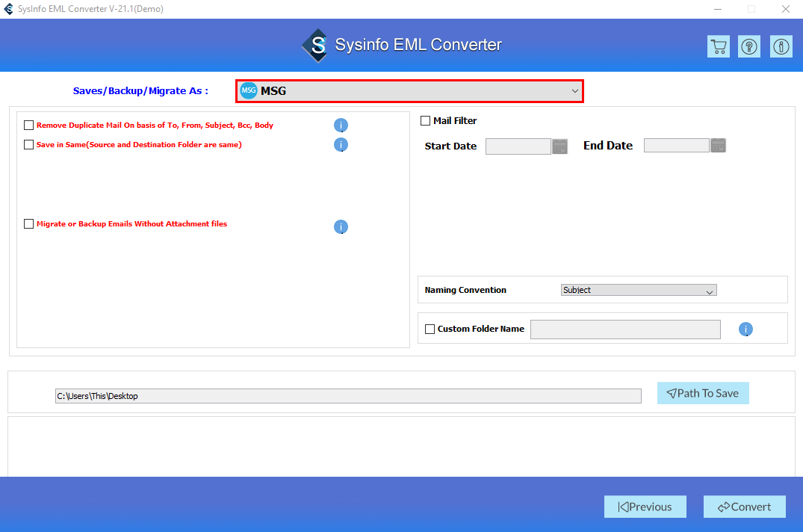Click info icon beside Save in Same option
The image size is (803, 532).
pyautogui.click(x=341, y=145)
